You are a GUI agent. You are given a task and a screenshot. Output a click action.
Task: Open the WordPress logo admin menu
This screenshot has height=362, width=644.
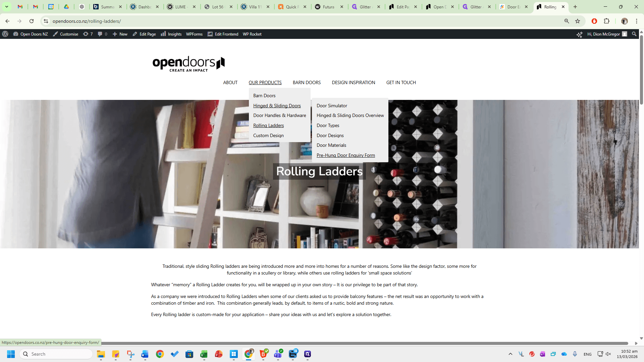pyautogui.click(x=5, y=34)
